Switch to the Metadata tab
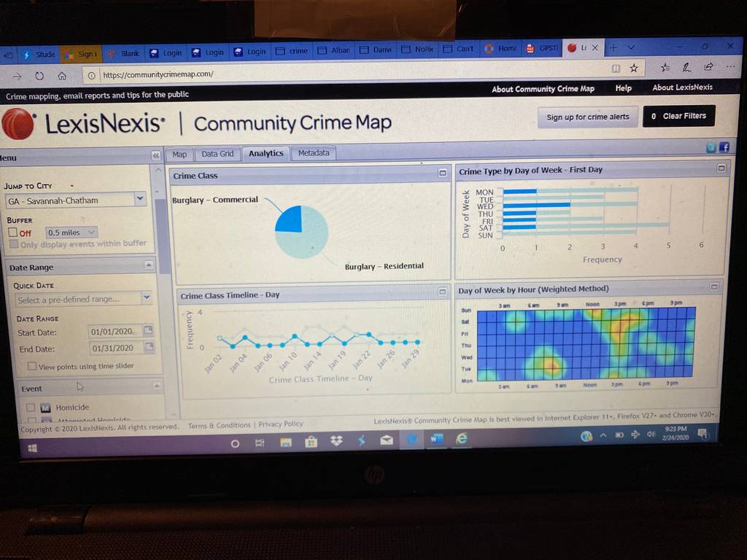 (314, 153)
